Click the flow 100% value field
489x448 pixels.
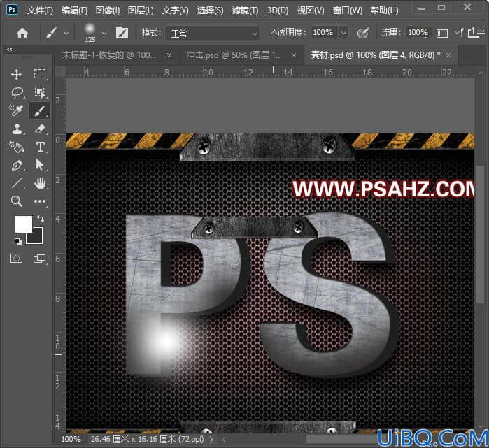coord(418,32)
